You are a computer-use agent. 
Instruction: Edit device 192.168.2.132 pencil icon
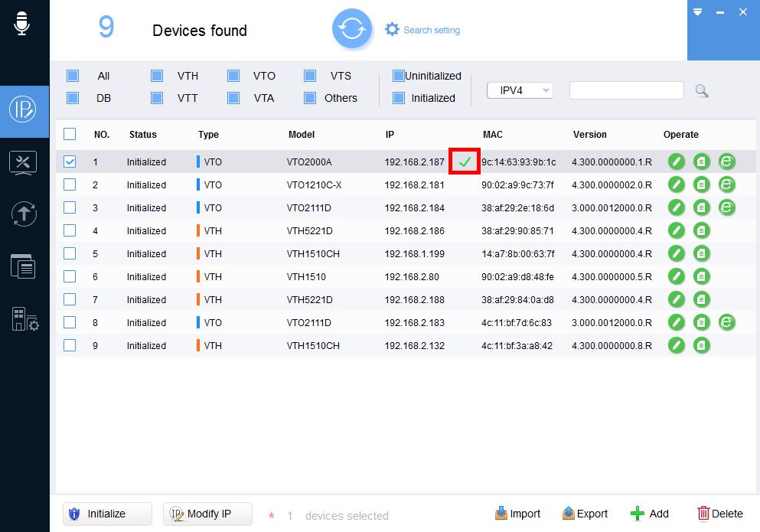coord(677,345)
